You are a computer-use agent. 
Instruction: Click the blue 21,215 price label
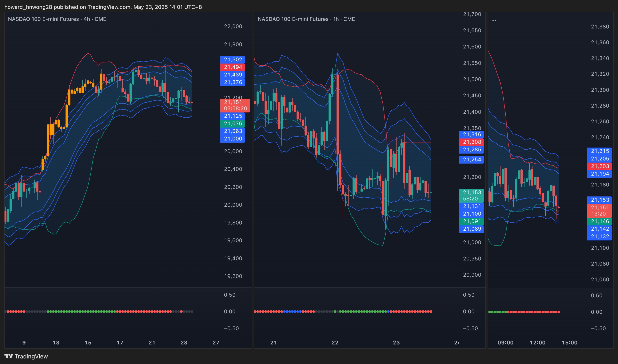[x=599, y=151]
